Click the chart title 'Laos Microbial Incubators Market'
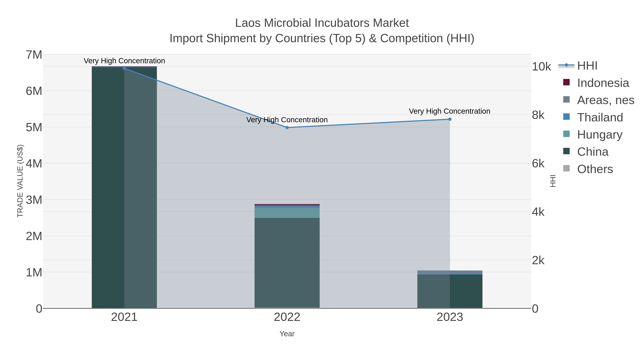 coord(322,23)
